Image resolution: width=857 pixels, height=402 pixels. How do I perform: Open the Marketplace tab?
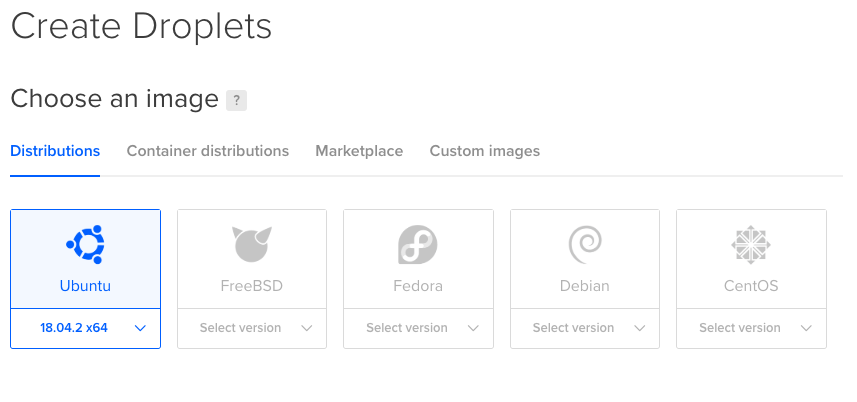point(359,151)
